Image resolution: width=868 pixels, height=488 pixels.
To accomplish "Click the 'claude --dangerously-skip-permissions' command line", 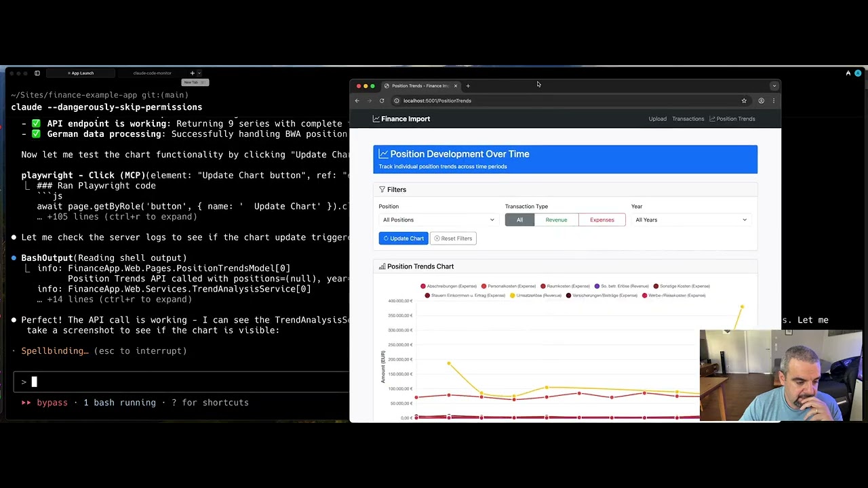I will coord(106,107).
